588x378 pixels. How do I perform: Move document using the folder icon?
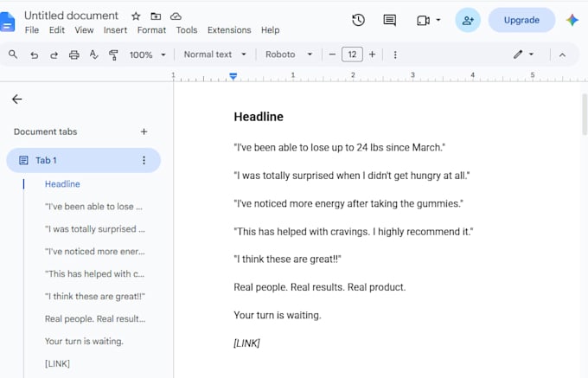tap(156, 16)
